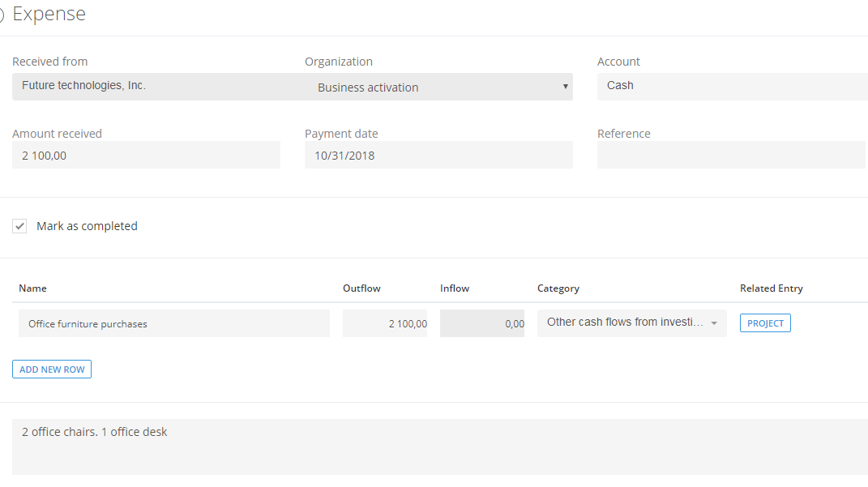Click the Received from field

(158, 87)
